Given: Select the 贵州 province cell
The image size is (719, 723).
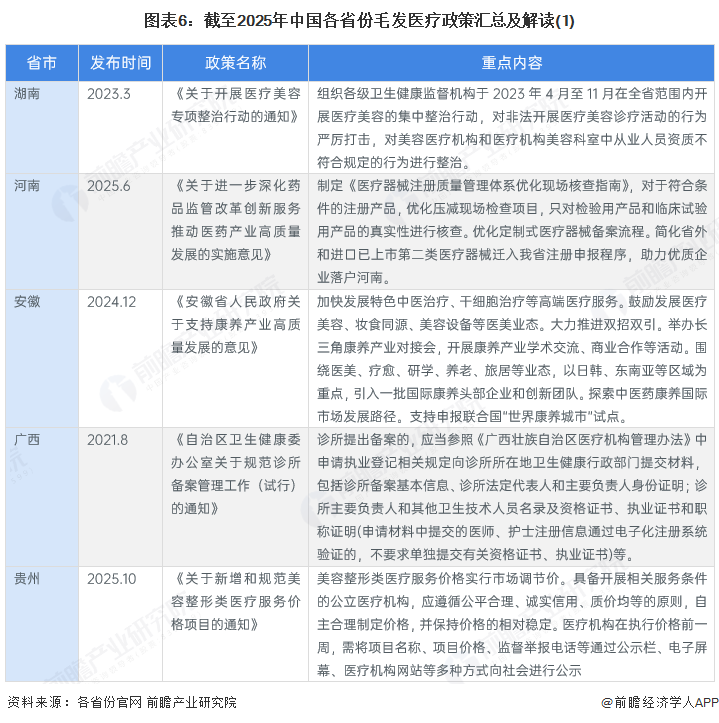Looking at the screenshot, I should 28,577.
